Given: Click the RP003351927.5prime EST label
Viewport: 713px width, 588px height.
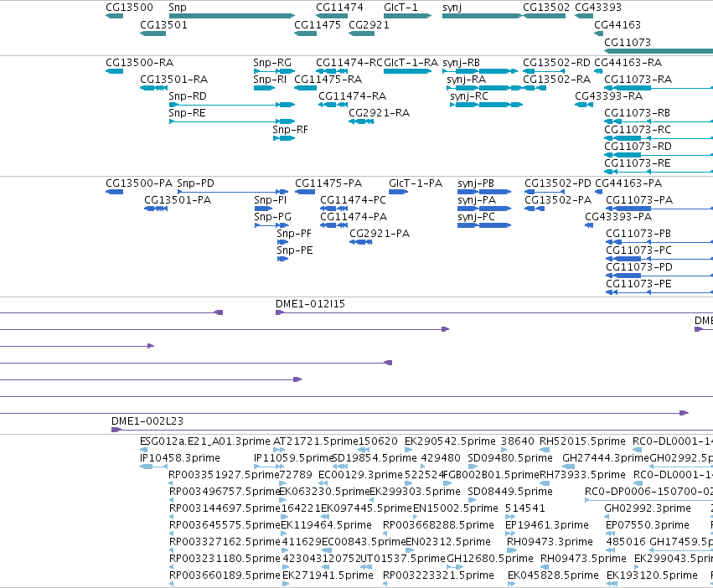Looking at the screenshot, I should [x=223, y=475].
